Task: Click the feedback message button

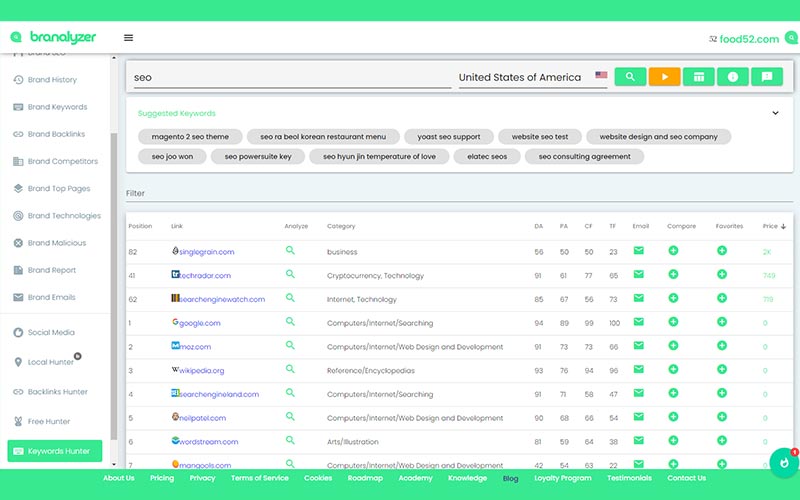Action: pos(767,77)
